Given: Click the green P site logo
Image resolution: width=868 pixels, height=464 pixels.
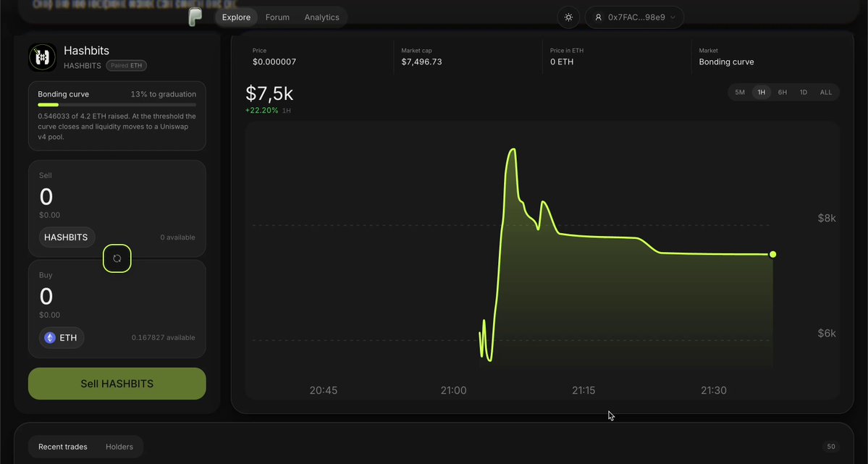Looking at the screenshot, I should (195, 17).
